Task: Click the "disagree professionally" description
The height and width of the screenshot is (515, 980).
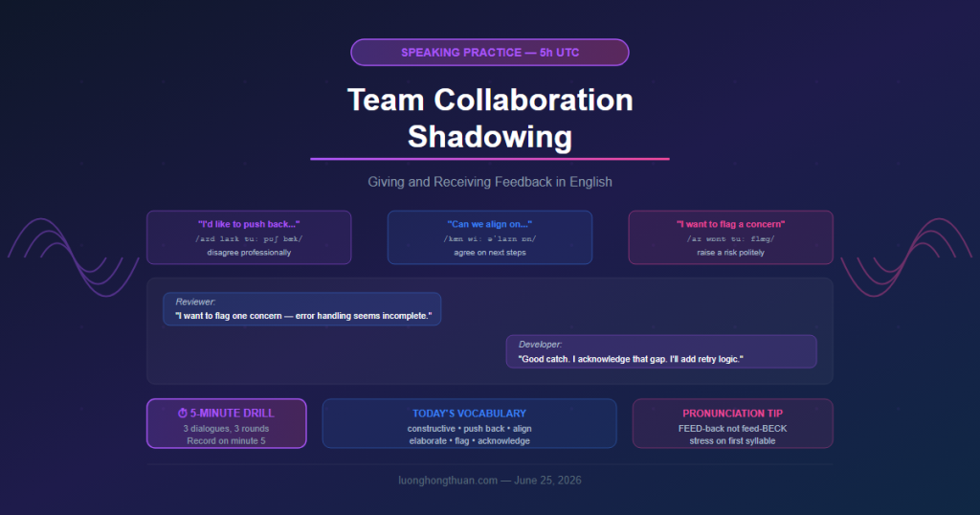Action: [x=249, y=253]
